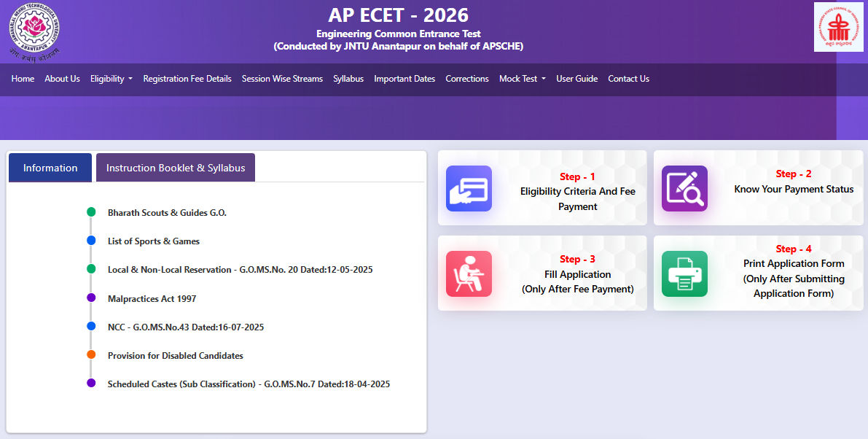Open Provision for Disabled Candidates link
Image resolution: width=868 pixels, height=439 pixels.
(176, 355)
